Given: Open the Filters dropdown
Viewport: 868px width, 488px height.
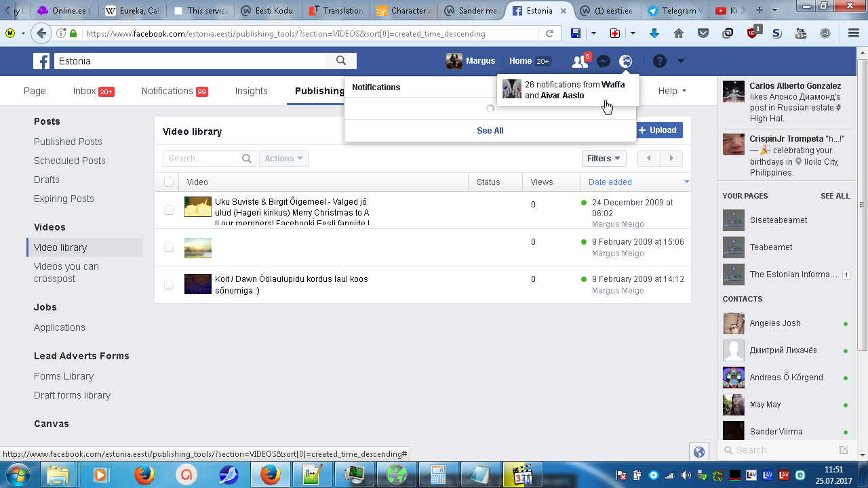Looking at the screenshot, I should pyautogui.click(x=604, y=159).
